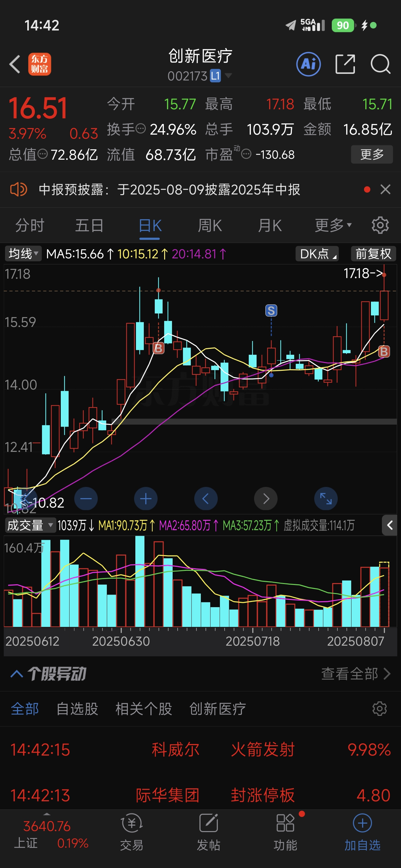Tap the info icon beside 市盈

(x=246, y=155)
